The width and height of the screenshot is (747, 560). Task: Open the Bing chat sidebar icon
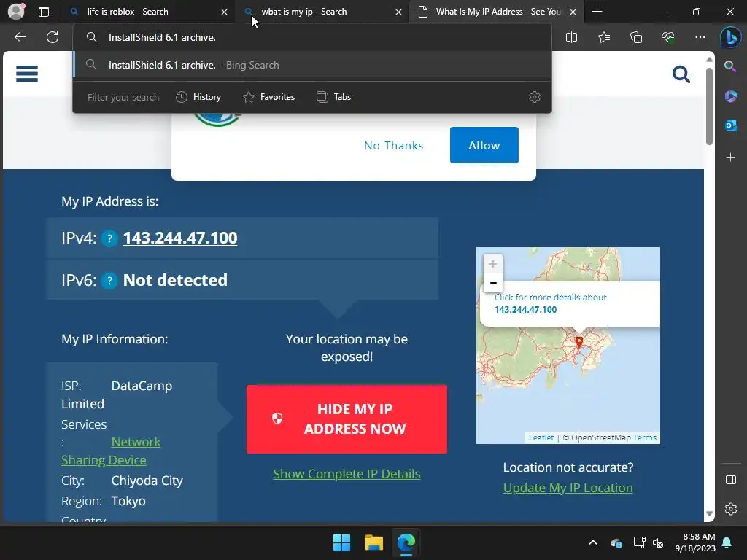(730, 37)
